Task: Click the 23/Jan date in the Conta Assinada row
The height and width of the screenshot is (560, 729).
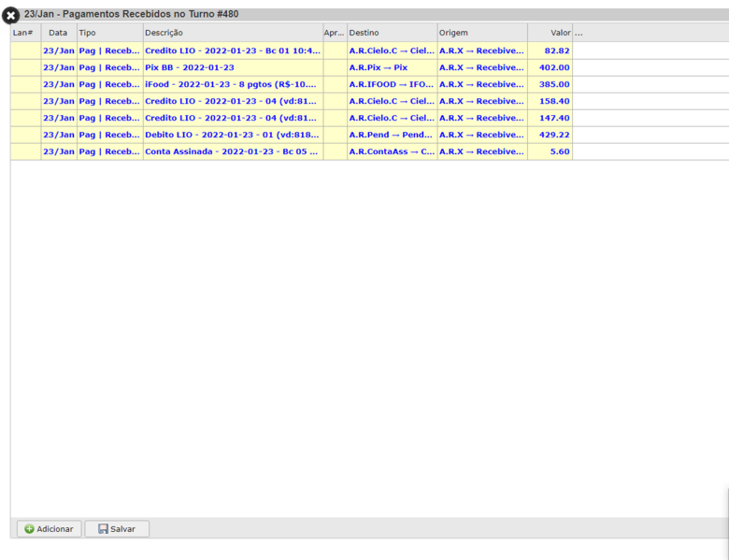Action: coord(59,151)
